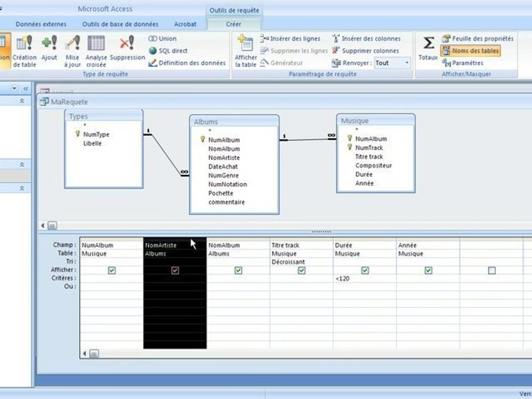Click the NumTrack key field in Musique table
Screen dimensions: 532x399
369,147
